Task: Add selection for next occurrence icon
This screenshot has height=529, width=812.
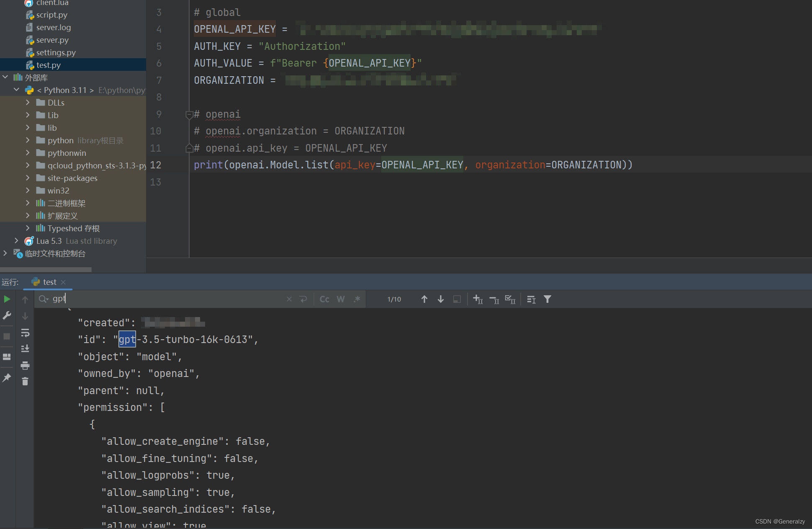Action: click(478, 299)
